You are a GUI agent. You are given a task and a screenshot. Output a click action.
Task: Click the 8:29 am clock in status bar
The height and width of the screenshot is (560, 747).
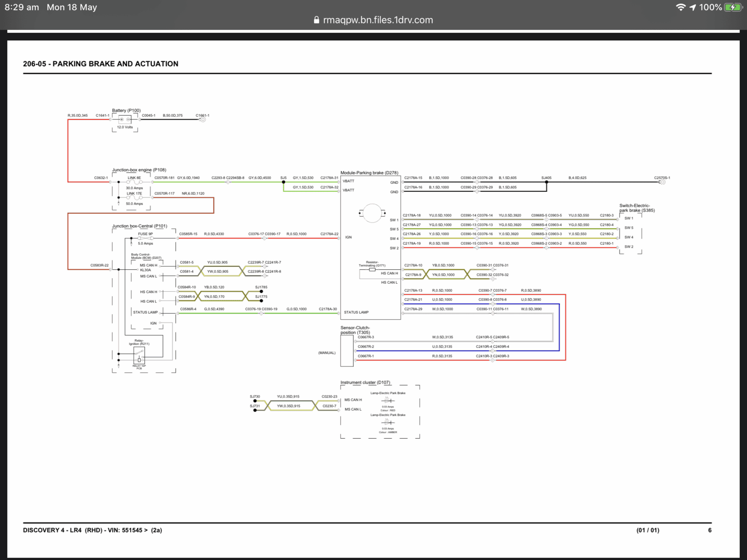tap(22, 7)
